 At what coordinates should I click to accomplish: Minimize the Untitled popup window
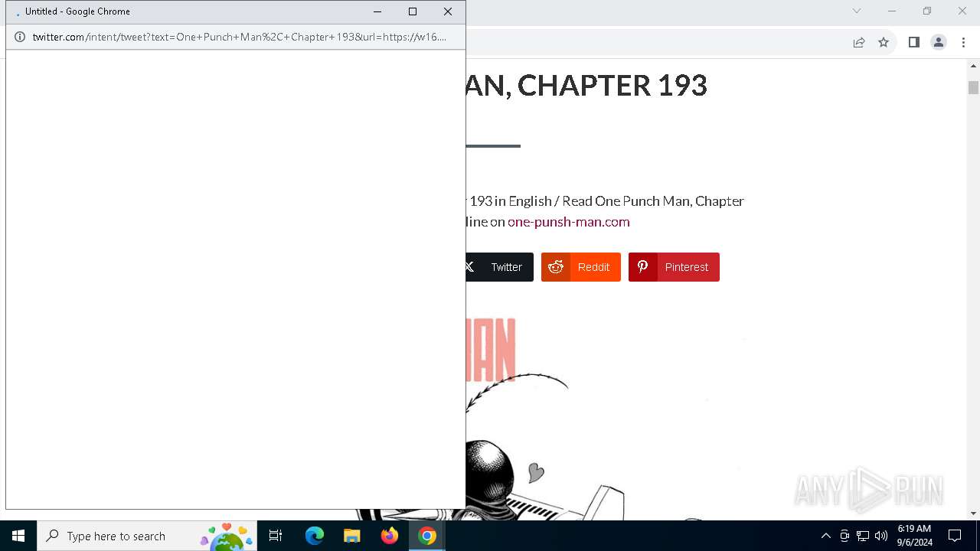point(377,11)
